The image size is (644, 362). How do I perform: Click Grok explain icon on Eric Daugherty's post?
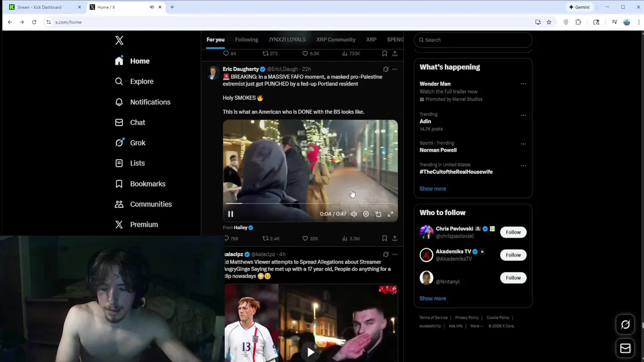click(x=385, y=69)
